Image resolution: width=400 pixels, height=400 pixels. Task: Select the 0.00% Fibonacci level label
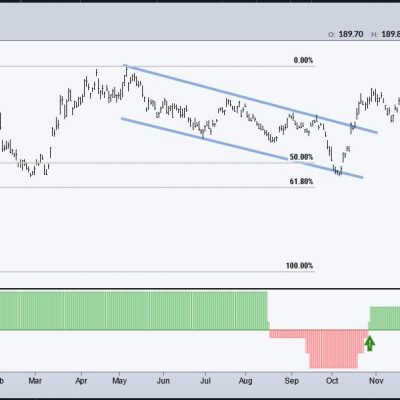303,60
